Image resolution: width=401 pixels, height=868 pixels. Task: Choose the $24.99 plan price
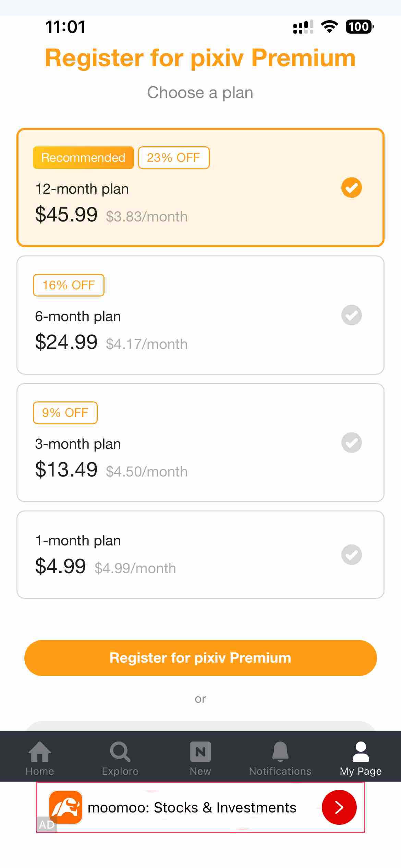point(66,342)
